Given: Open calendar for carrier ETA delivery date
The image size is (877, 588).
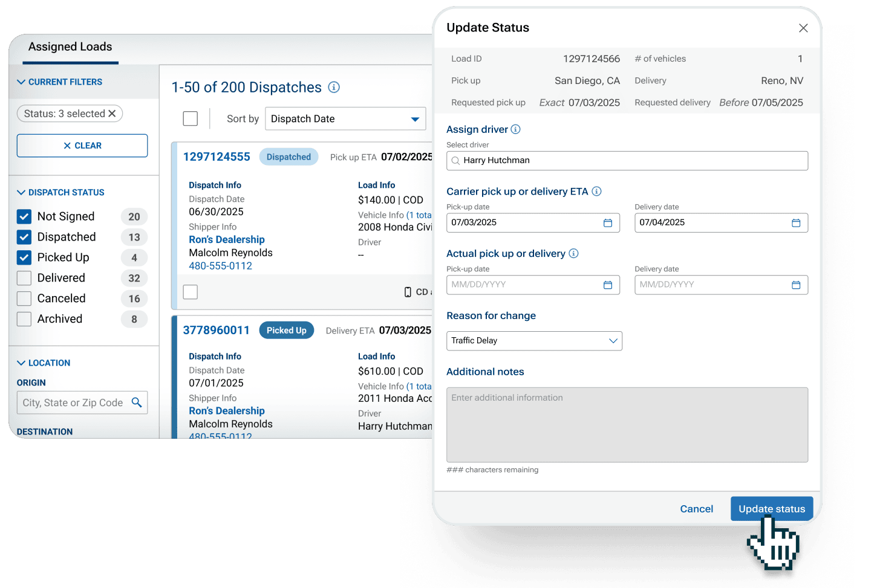Looking at the screenshot, I should (x=795, y=223).
